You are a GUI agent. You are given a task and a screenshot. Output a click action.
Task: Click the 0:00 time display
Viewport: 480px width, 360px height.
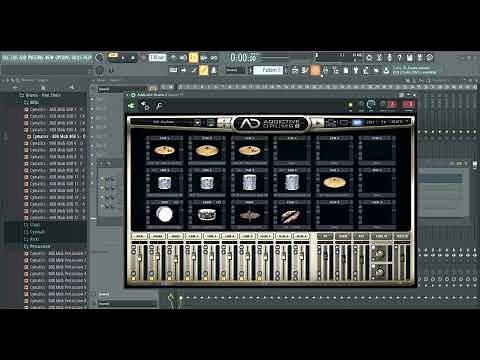click(x=244, y=58)
